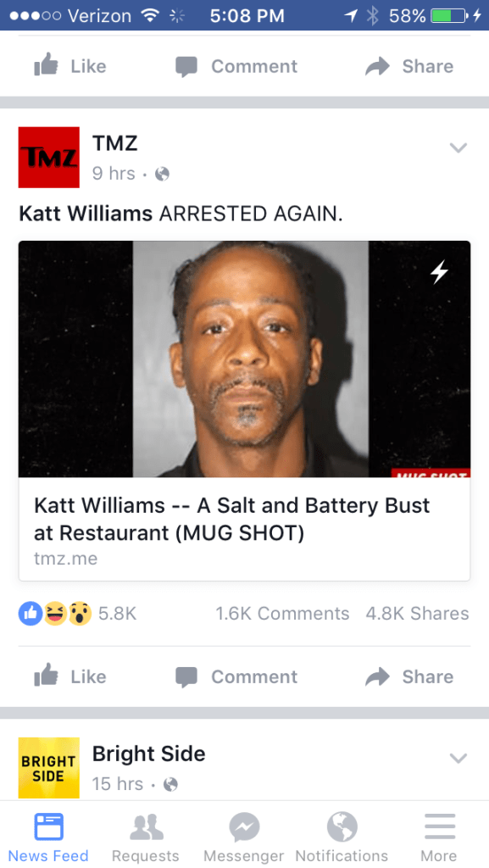Open the More menu tab

[x=440, y=837]
